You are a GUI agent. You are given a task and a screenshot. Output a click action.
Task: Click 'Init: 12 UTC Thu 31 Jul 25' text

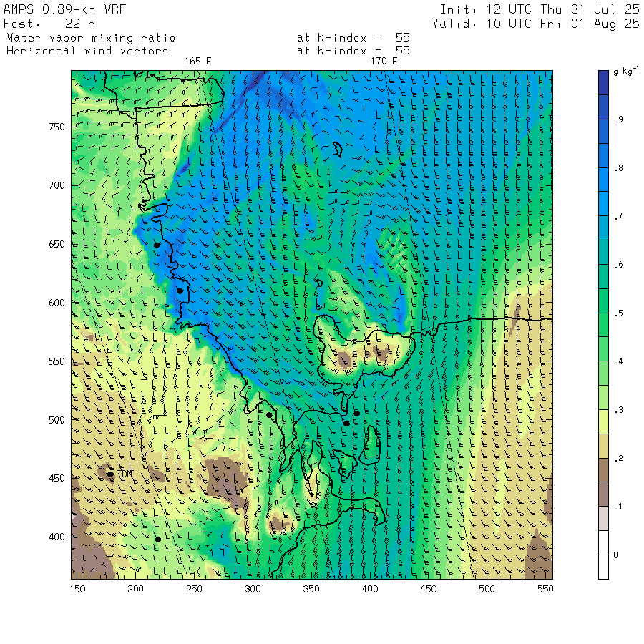tap(540, 9)
